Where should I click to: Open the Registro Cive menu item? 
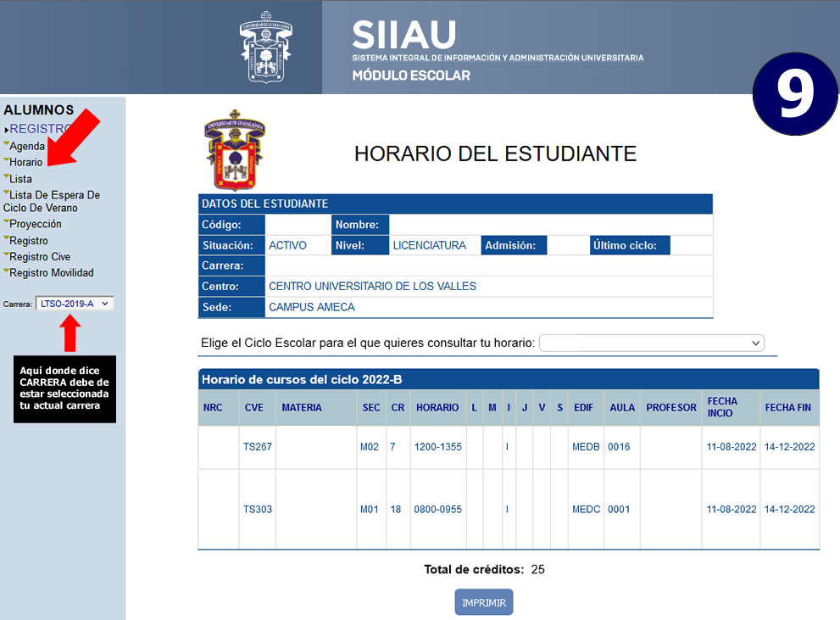coord(40,256)
